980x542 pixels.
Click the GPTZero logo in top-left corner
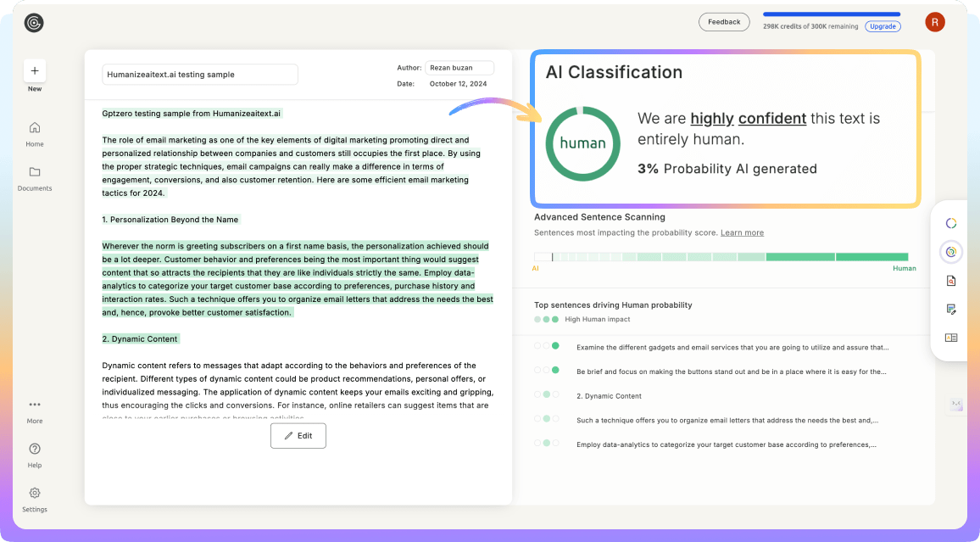(x=34, y=23)
